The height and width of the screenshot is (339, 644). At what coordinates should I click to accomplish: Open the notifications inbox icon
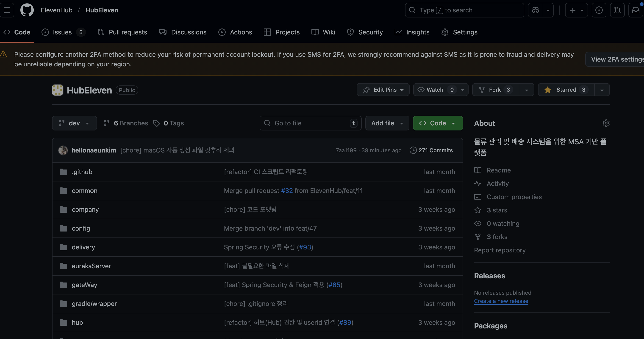coord(636,10)
